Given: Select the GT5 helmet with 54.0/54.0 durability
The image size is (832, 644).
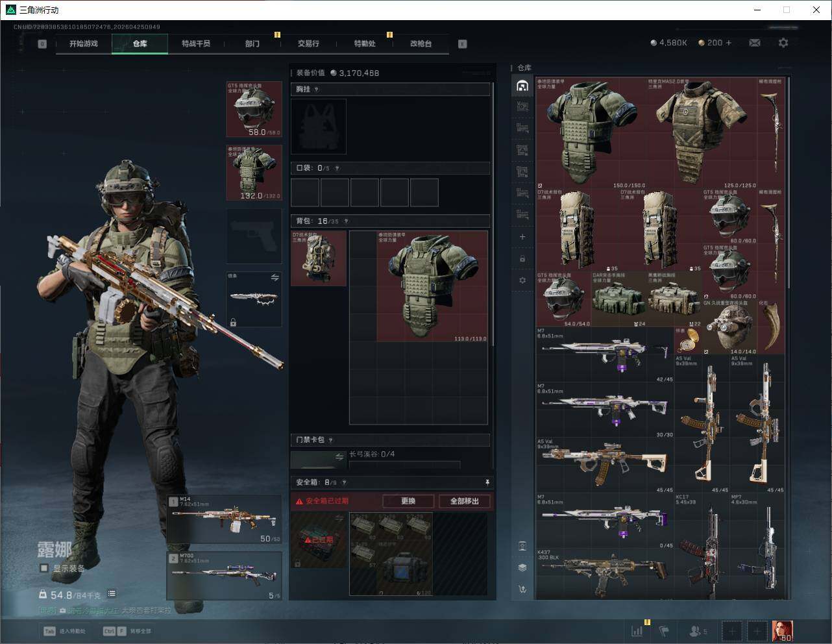Looking at the screenshot, I should [564, 299].
